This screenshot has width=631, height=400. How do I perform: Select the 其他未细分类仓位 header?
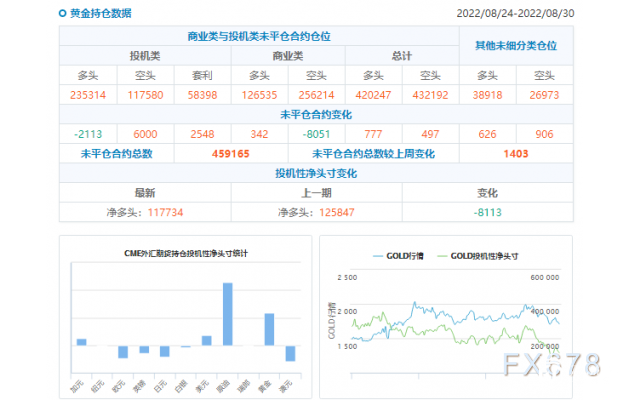[x=515, y=45]
